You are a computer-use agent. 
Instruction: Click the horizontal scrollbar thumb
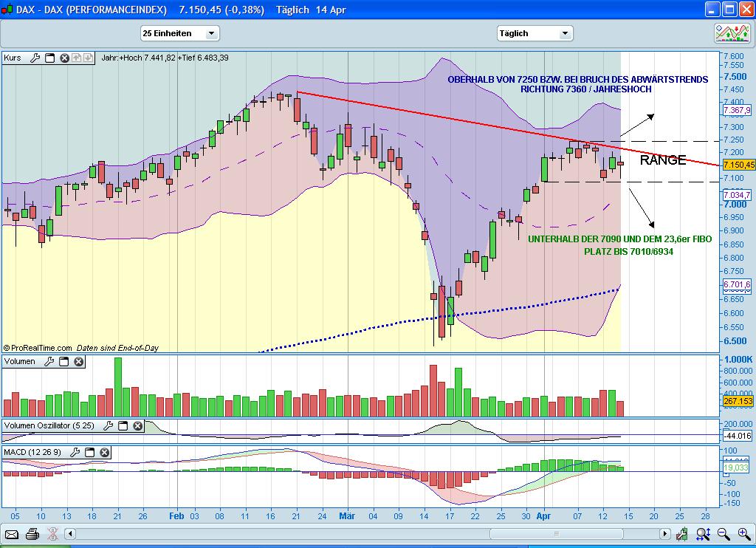pos(557,534)
